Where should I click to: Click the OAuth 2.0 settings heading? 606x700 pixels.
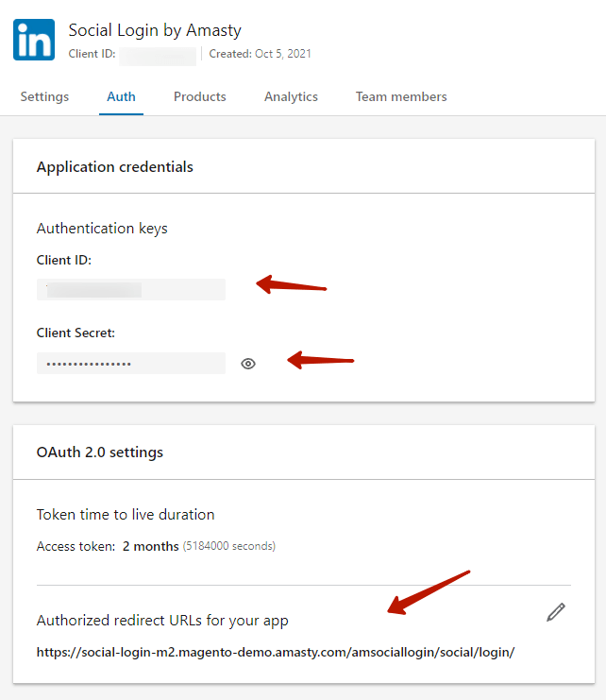pyautogui.click(x=100, y=452)
